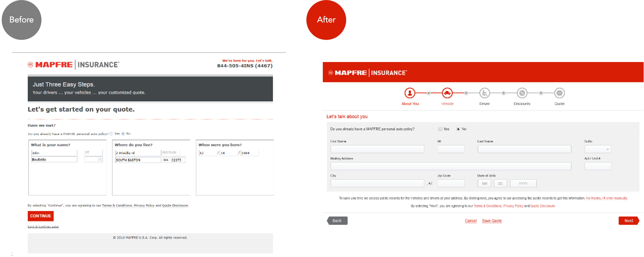Click the Save Quote link
The height and width of the screenshot is (257, 644).
(x=492, y=221)
